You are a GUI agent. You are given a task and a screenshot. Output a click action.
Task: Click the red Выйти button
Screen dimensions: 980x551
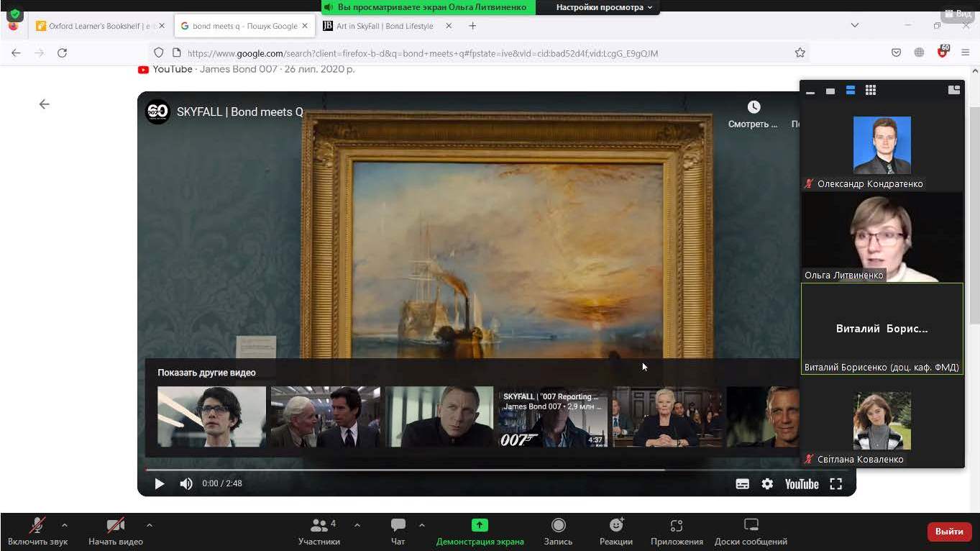click(948, 532)
